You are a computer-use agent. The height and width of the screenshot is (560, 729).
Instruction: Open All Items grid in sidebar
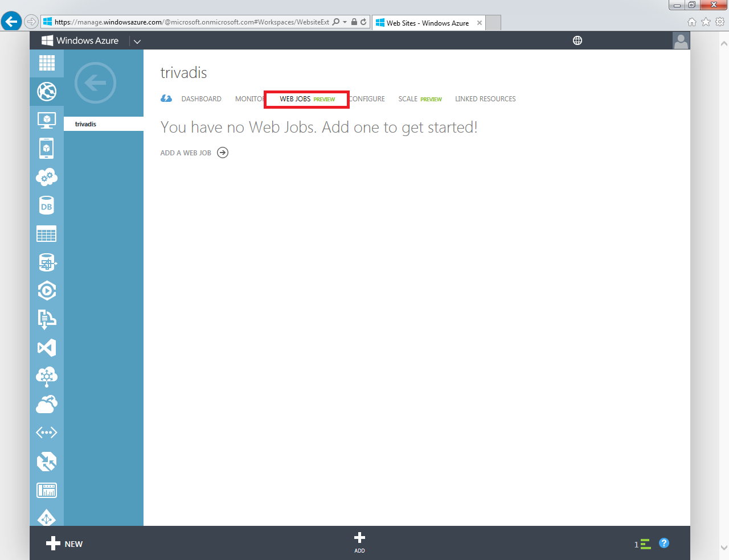point(47,63)
